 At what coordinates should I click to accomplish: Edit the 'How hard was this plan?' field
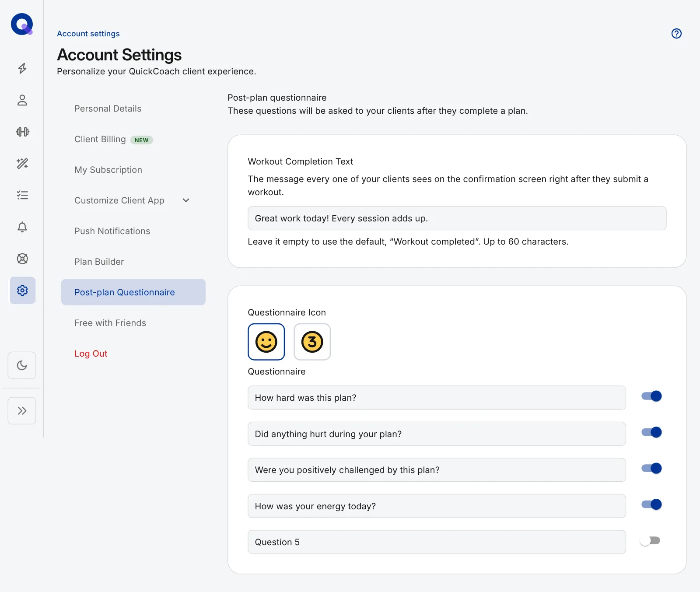click(437, 398)
